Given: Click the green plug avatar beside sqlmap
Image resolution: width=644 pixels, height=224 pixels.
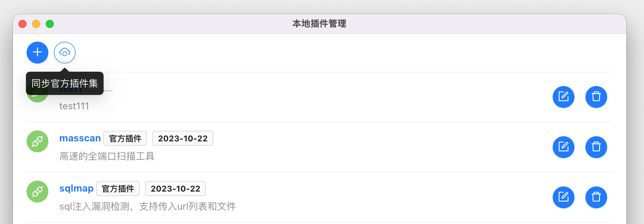Looking at the screenshot, I should coord(37,192).
